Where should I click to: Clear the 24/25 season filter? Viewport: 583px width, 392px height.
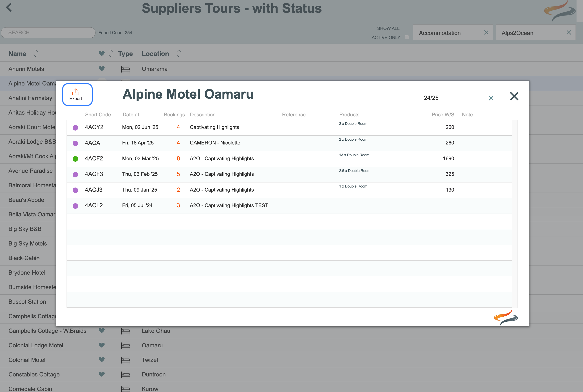(x=491, y=98)
